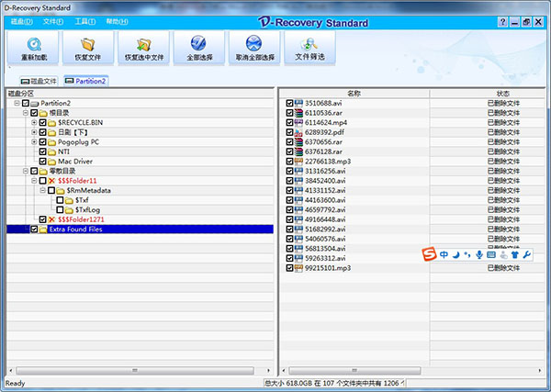Switch to the 磁盘文件 tab
Screen dimensions: 551x392
(39, 81)
